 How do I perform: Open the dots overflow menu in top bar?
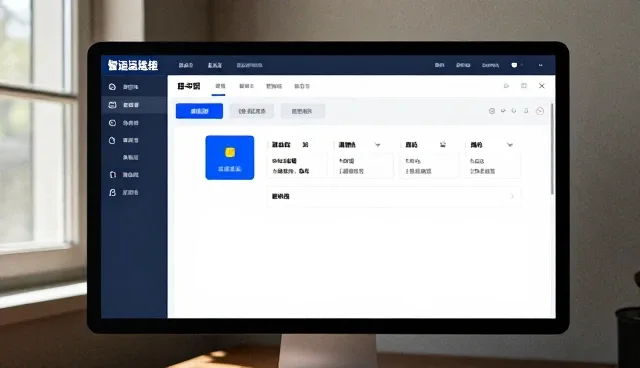point(540,65)
